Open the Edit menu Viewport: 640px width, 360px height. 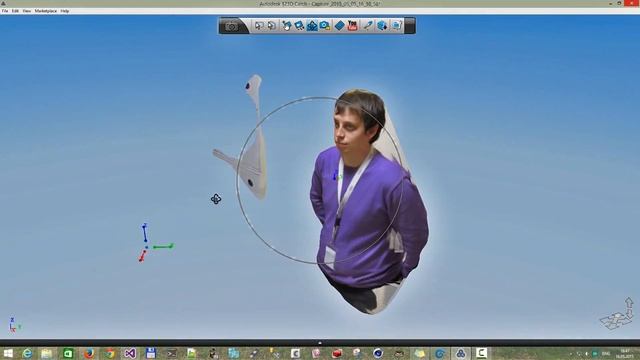15,11
